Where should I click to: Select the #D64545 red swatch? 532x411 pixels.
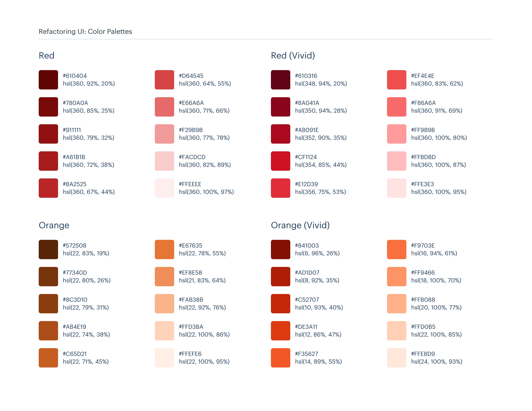point(164,80)
